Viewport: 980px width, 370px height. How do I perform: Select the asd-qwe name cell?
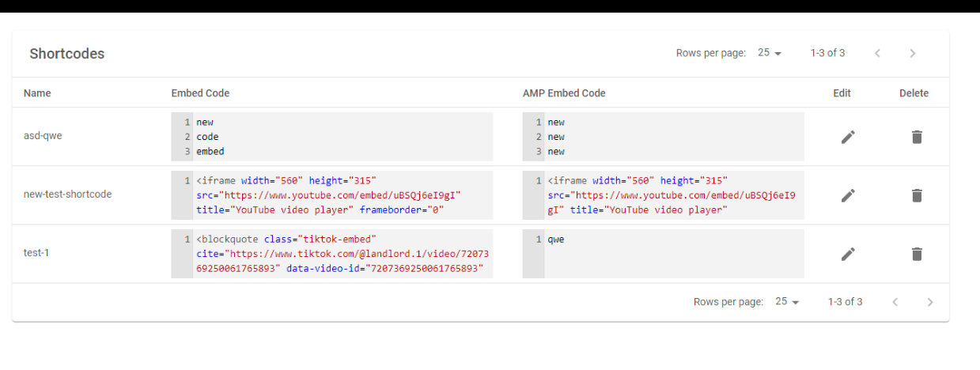(x=43, y=135)
